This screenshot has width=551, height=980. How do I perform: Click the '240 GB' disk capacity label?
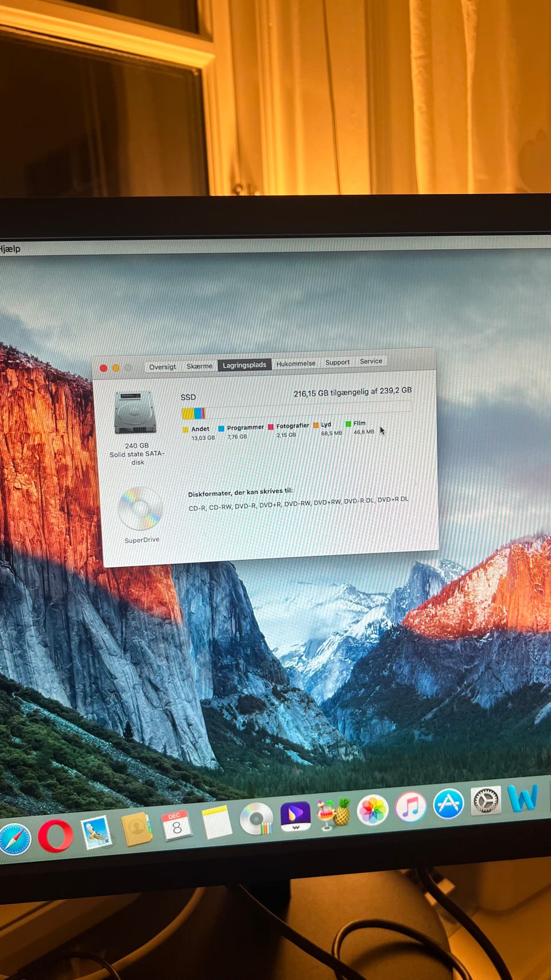(x=137, y=446)
